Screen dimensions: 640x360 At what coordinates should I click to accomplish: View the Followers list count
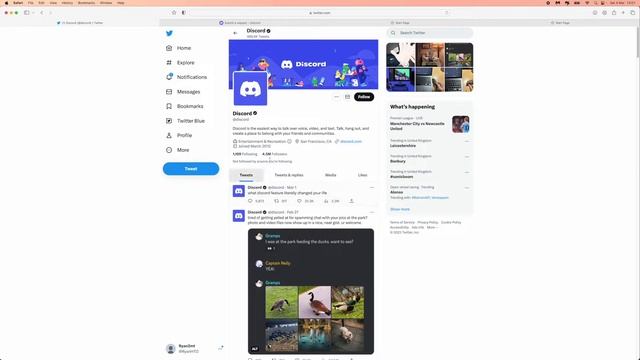tap(275, 154)
